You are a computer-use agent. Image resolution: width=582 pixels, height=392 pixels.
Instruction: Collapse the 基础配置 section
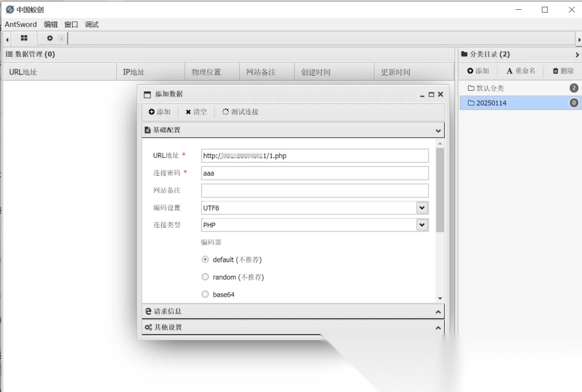(438, 130)
